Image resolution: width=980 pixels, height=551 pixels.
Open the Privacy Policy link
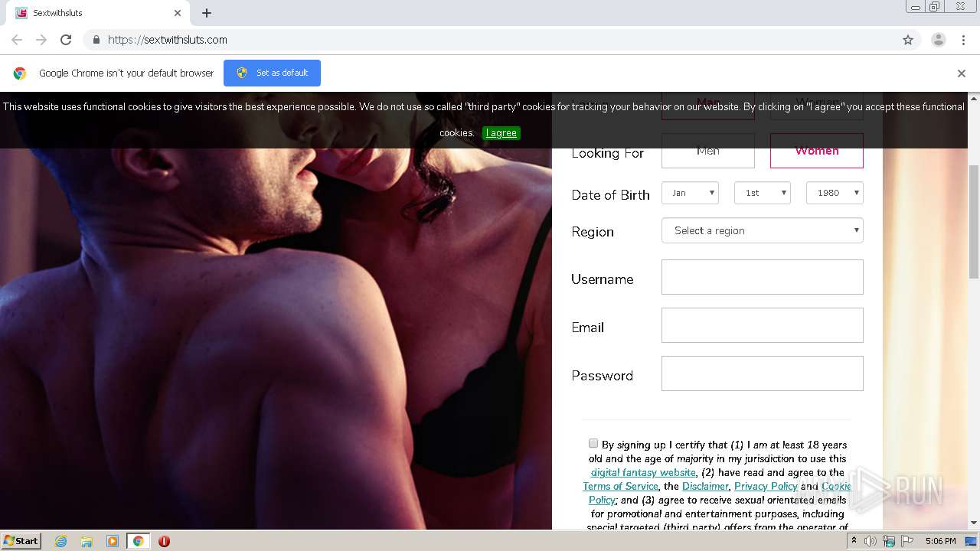766,486
